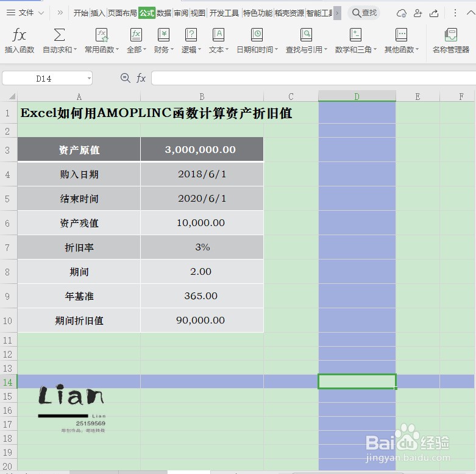Screen dimensions: 476x474
Task: Switch to the 审阅 tab
Action: [x=181, y=13]
